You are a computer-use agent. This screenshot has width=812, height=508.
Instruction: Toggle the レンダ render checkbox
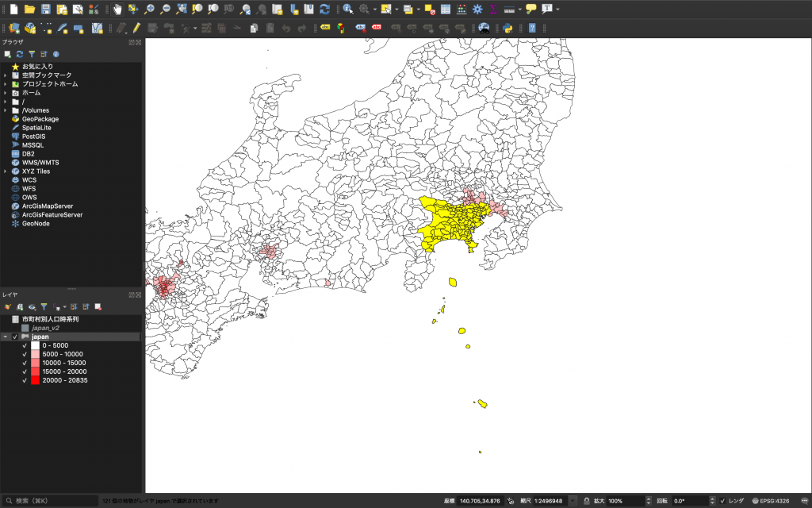tap(722, 501)
